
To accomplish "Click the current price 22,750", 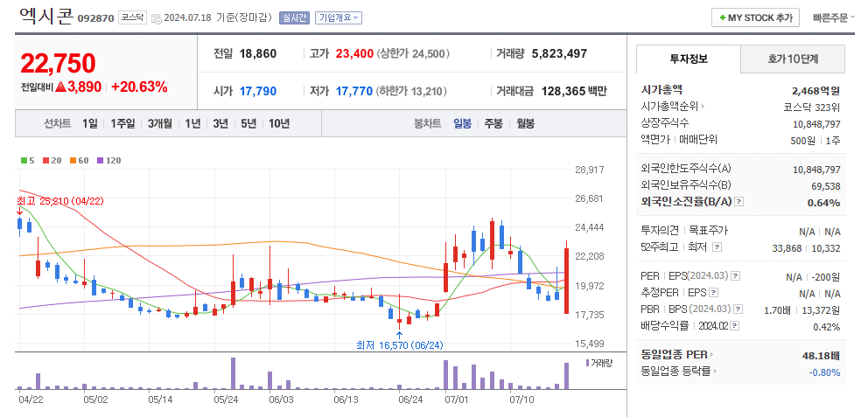I will click(58, 64).
